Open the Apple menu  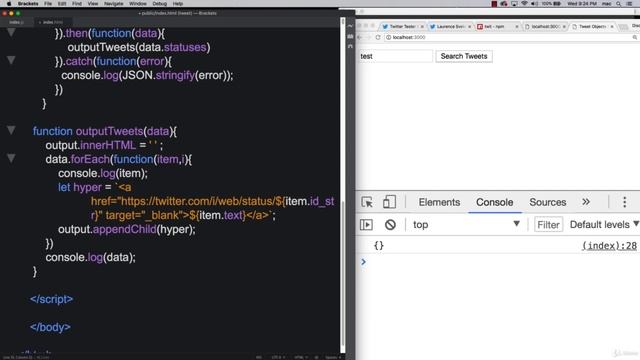(x=9, y=4)
